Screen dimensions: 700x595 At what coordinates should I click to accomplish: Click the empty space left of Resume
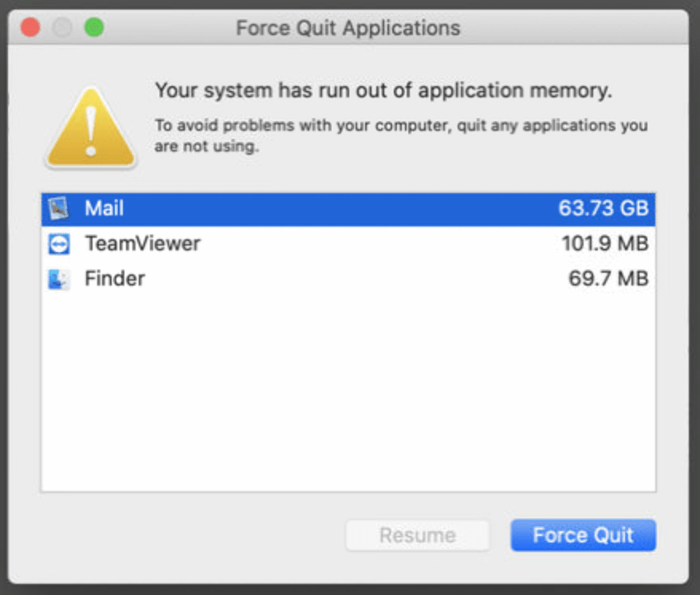191,535
